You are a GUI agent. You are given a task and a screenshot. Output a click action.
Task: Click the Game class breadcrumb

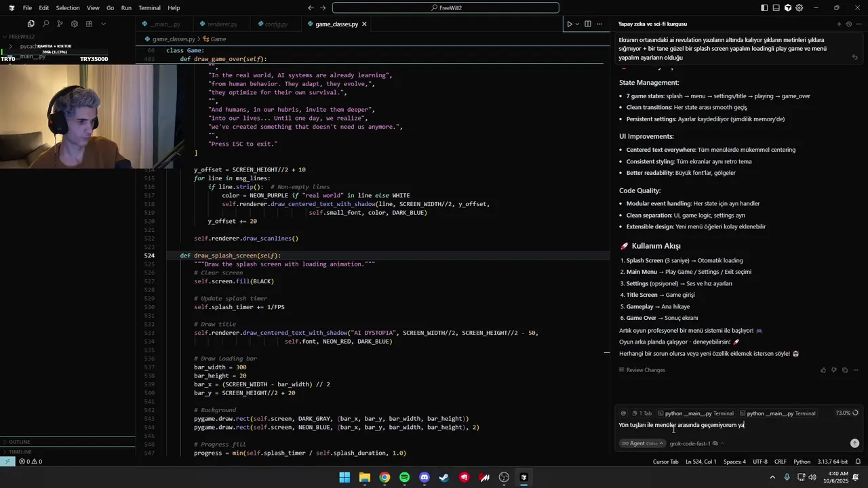[x=215, y=39]
